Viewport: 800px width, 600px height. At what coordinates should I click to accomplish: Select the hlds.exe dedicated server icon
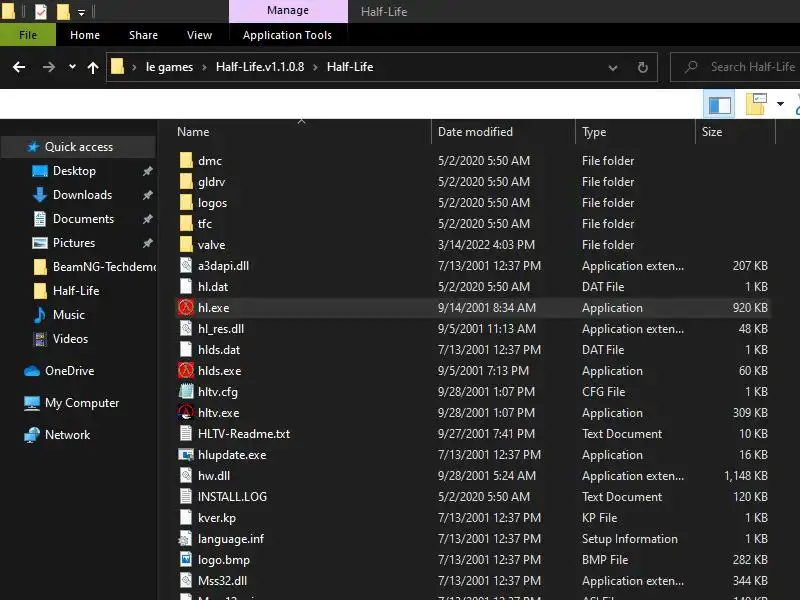(186, 371)
